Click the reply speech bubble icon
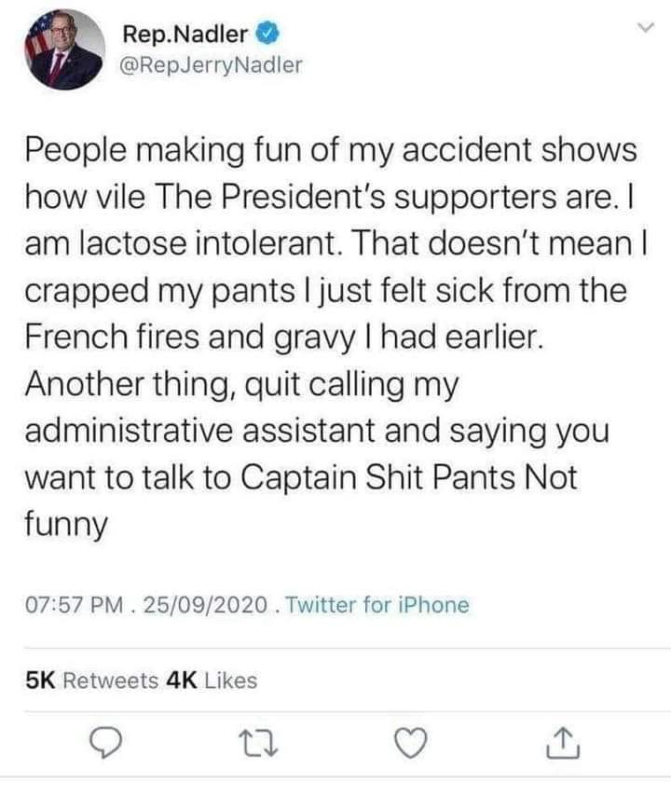The image size is (671, 812). pyautogui.click(x=109, y=743)
